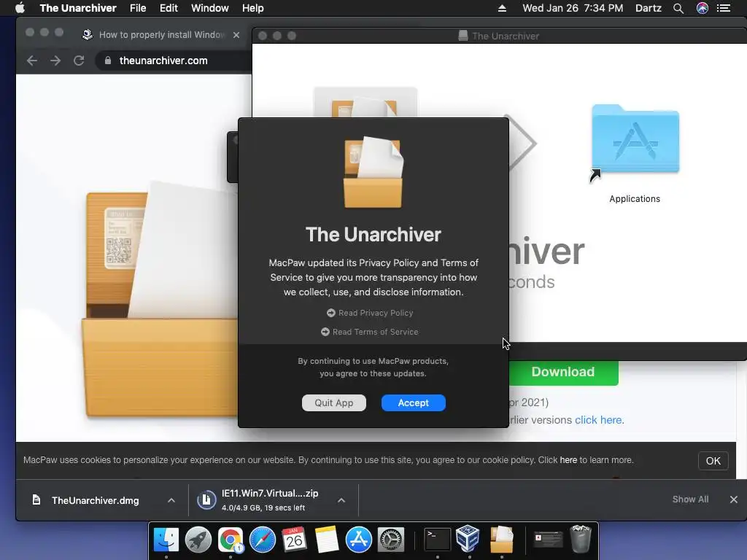Open the Help menu
The image size is (747, 560).
pos(252,8)
